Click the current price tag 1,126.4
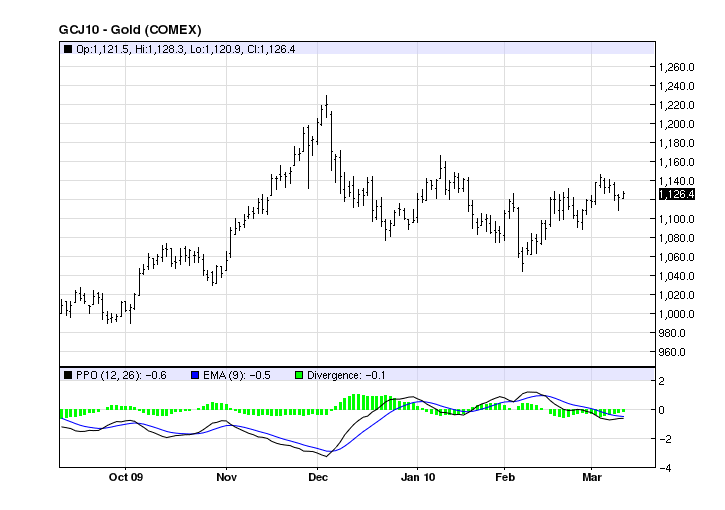 click(x=677, y=194)
